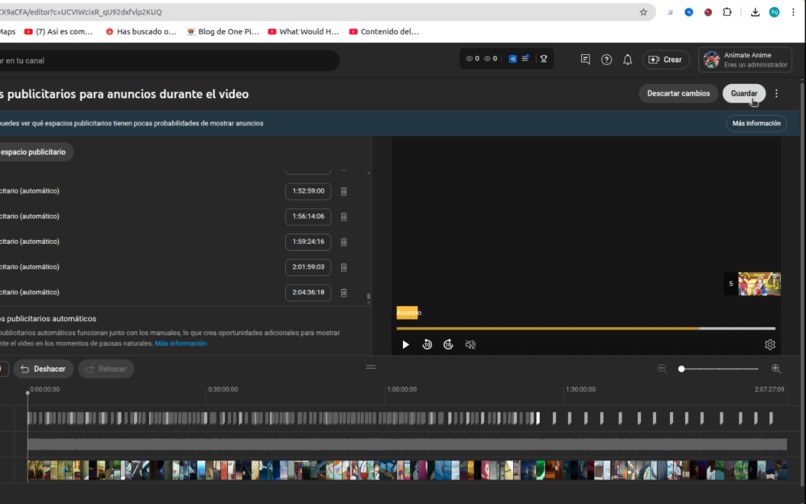Click the ad breaks list scrollbar
The width and height of the screenshot is (806, 504).
pos(369,296)
